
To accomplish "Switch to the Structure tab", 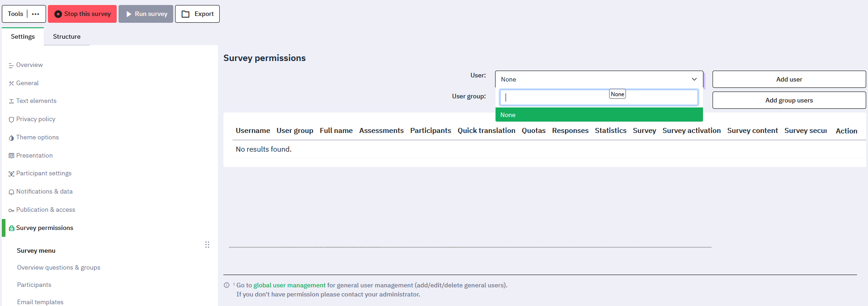I will tap(67, 36).
